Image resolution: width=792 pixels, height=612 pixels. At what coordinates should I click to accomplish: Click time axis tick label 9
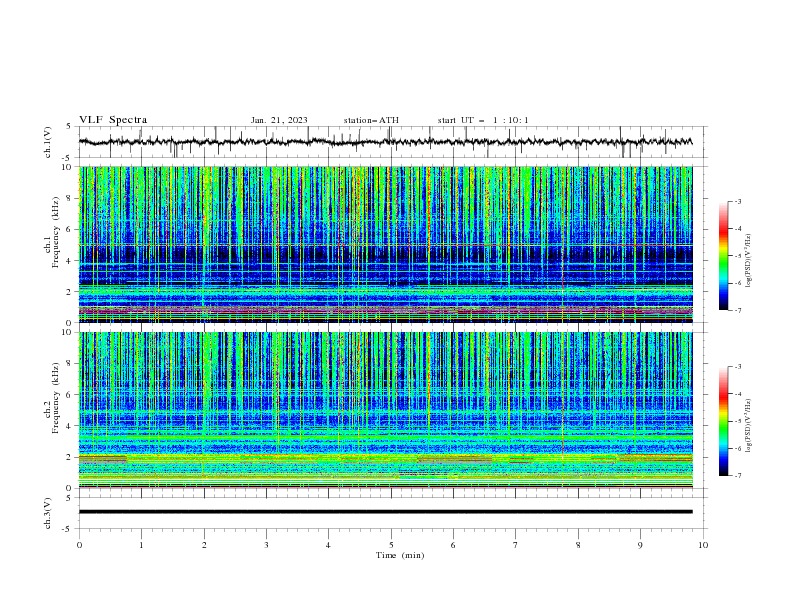tap(640, 545)
